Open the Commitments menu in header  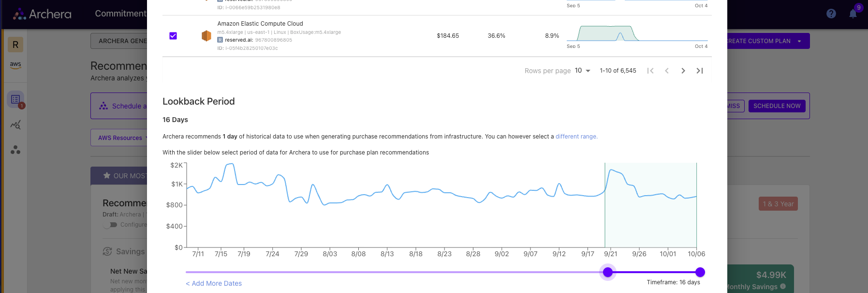121,14
